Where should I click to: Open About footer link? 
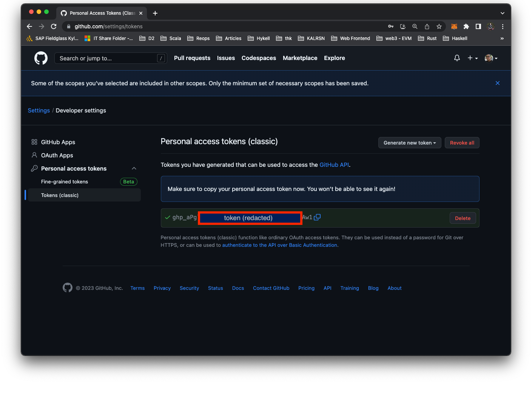coord(395,288)
